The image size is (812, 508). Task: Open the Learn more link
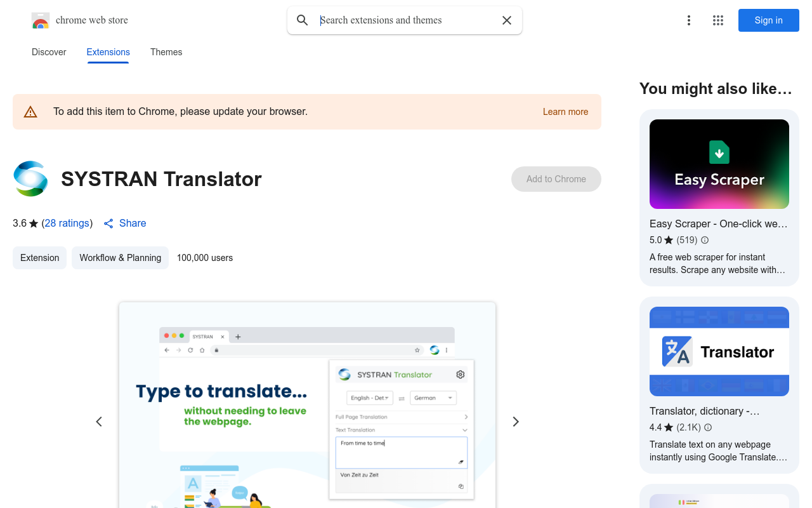(x=565, y=112)
